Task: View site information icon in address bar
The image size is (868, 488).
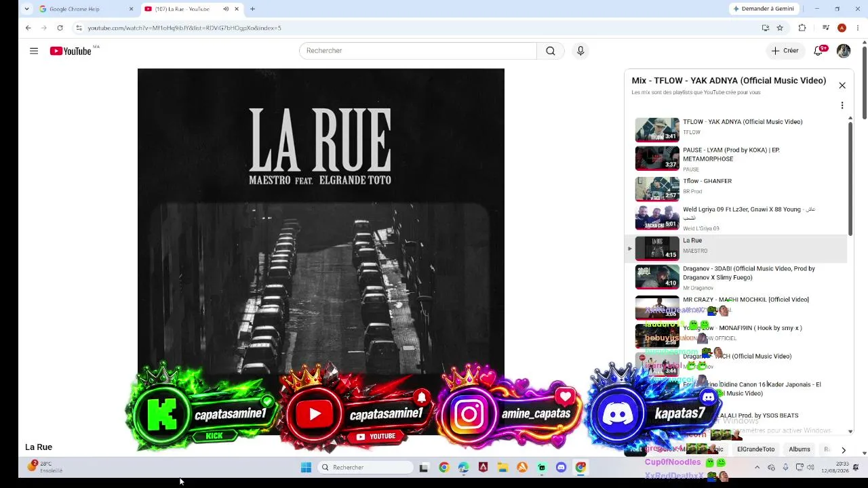Action: pyautogui.click(x=79, y=28)
